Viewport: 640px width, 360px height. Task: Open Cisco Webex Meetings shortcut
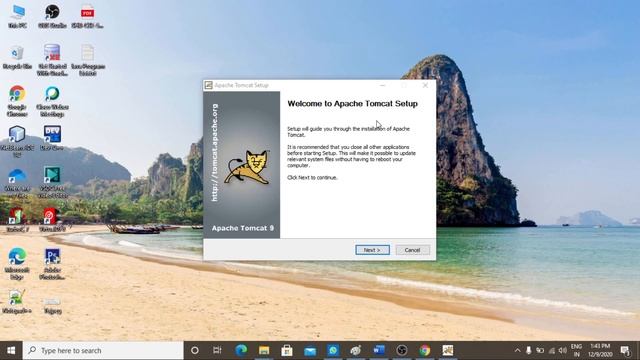tap(52, 101)
